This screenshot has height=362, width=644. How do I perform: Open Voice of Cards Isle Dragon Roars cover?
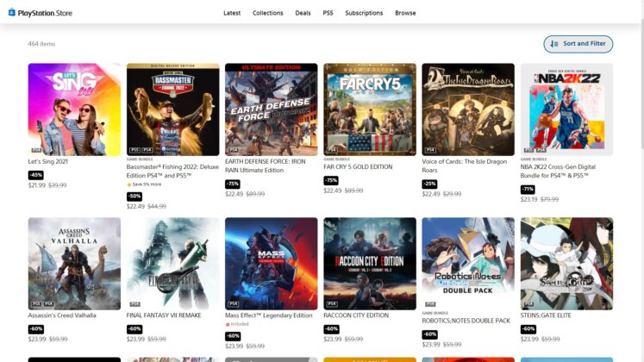click(468, 109)
